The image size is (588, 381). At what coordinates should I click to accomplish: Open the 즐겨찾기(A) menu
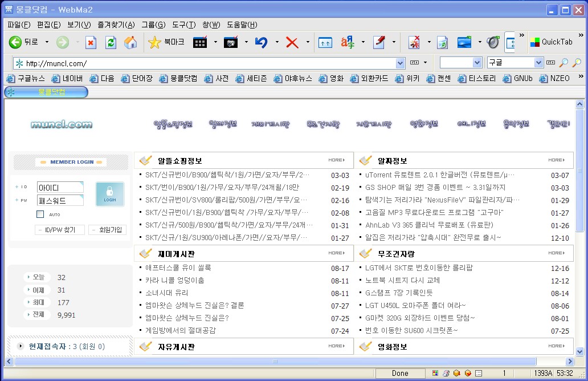tap(116, 25)
